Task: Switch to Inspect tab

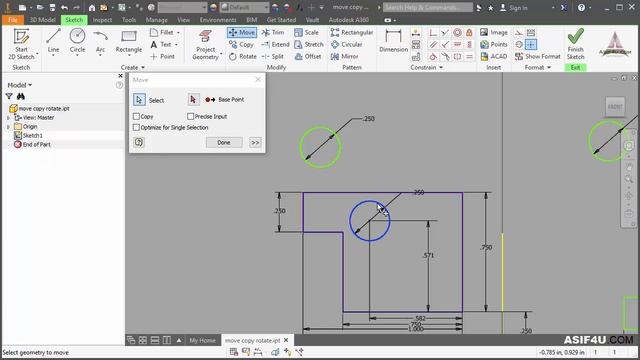Action: [102, 20]
